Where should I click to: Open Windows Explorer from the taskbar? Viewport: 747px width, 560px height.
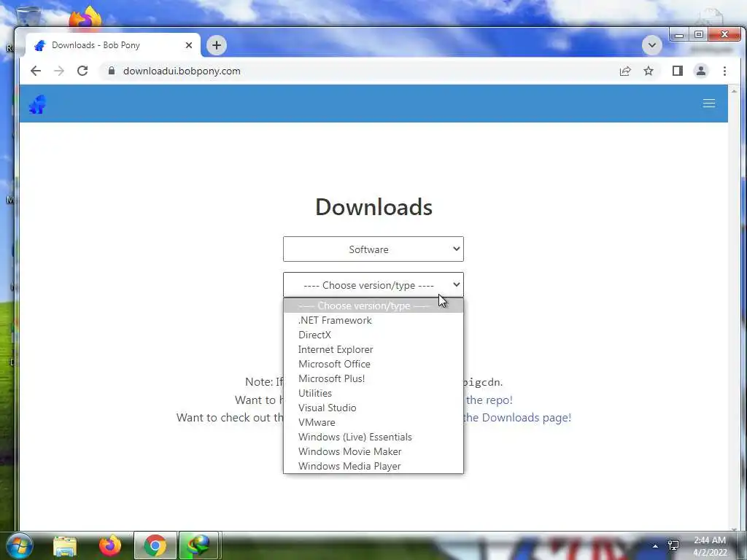(x=65, y=545)
